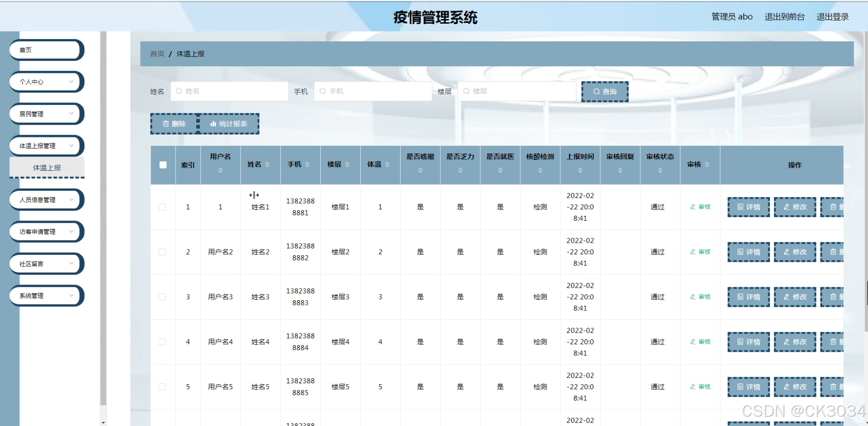The width and height of the screenshot is (868, 426).
Task: Click 退出到前台 in the header
Action: [x=784, y=17]
